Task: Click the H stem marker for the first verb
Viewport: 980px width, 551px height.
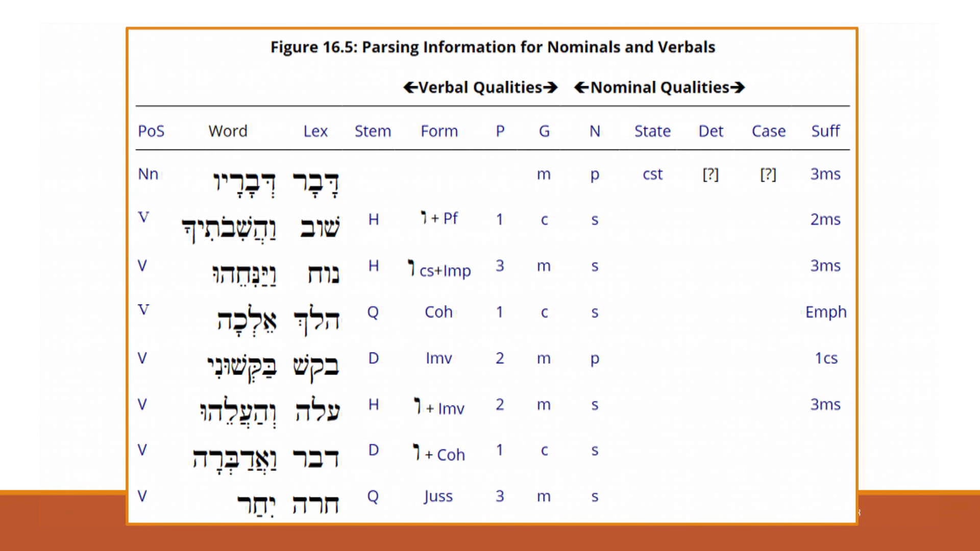Action: tap(374, 219)
